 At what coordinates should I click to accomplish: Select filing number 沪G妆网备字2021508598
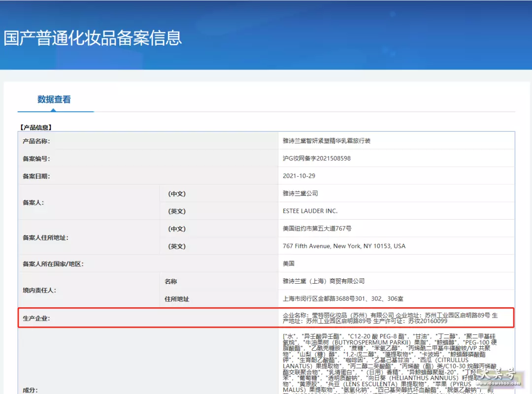[317, 159]
